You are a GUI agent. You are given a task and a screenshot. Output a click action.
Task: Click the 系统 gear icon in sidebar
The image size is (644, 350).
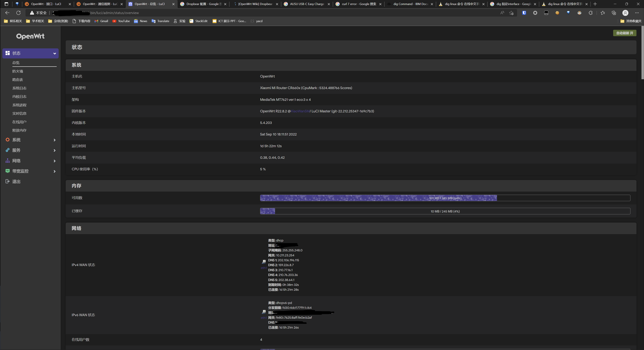click(8, 140)
